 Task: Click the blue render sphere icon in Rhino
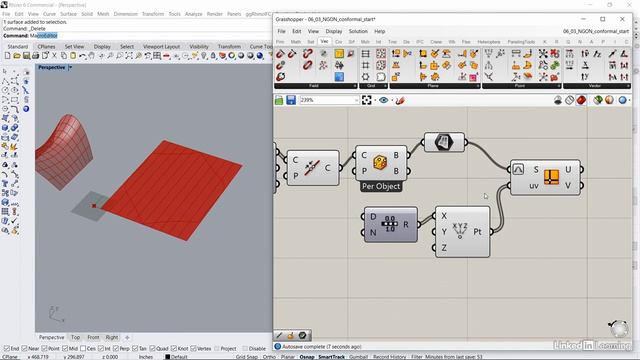(x=260, y=56)
